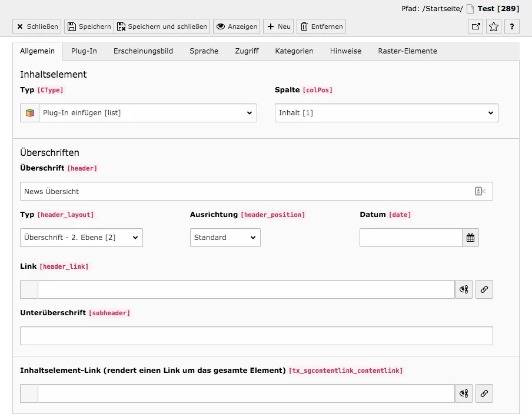Click inside the Unterüberschrift input field

click(257, 335)
